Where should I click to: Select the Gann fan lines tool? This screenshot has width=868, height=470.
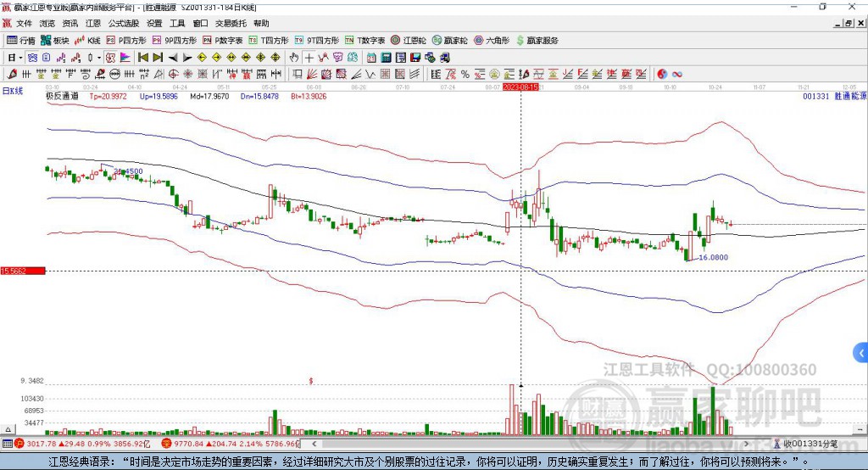tap(313, 74)
